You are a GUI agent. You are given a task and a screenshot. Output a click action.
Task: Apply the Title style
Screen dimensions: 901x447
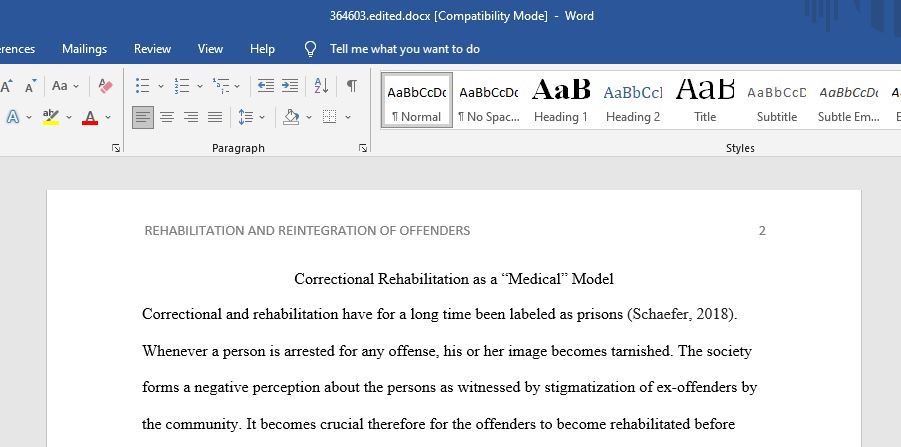(x=705, y=100)
